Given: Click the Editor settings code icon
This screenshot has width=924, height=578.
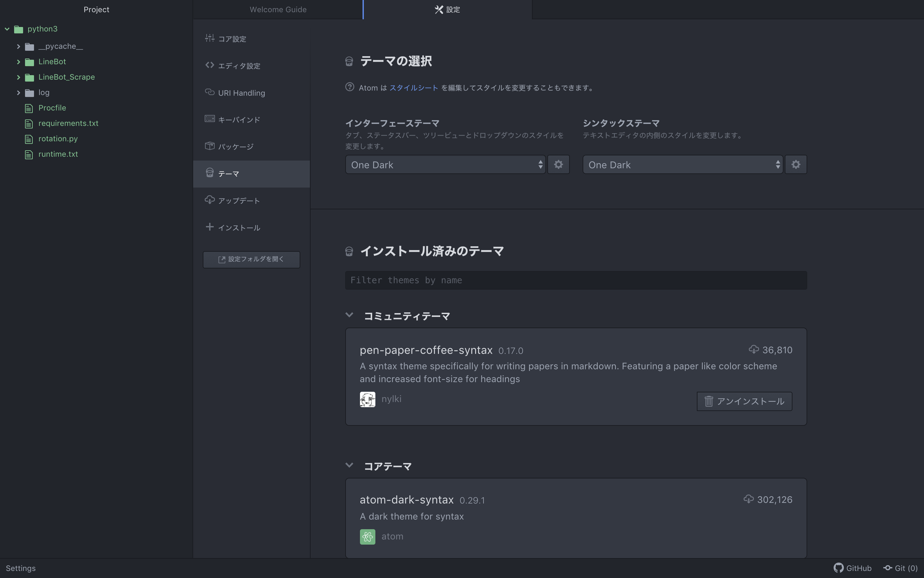Looking at the screenshot, I should [210, 65].
